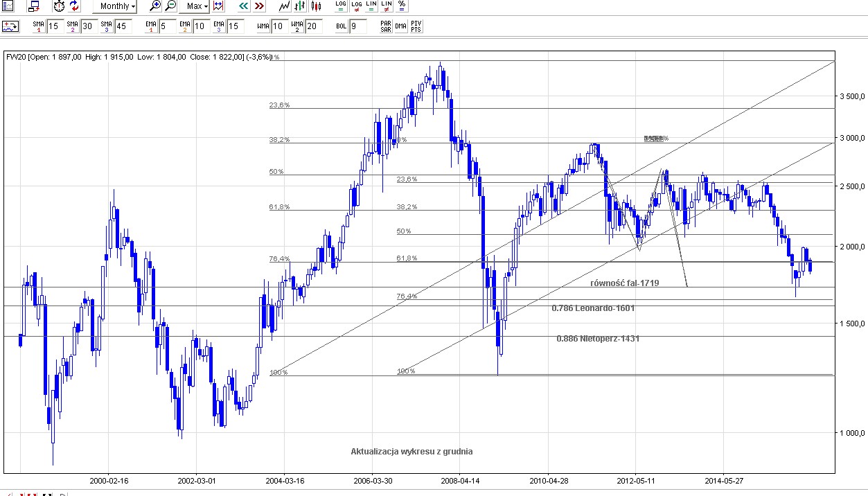Click the FW20 open-high-low-close header text
Image resolution: width=868 pixels, height=496 pixels.
(x=138, y=57)
